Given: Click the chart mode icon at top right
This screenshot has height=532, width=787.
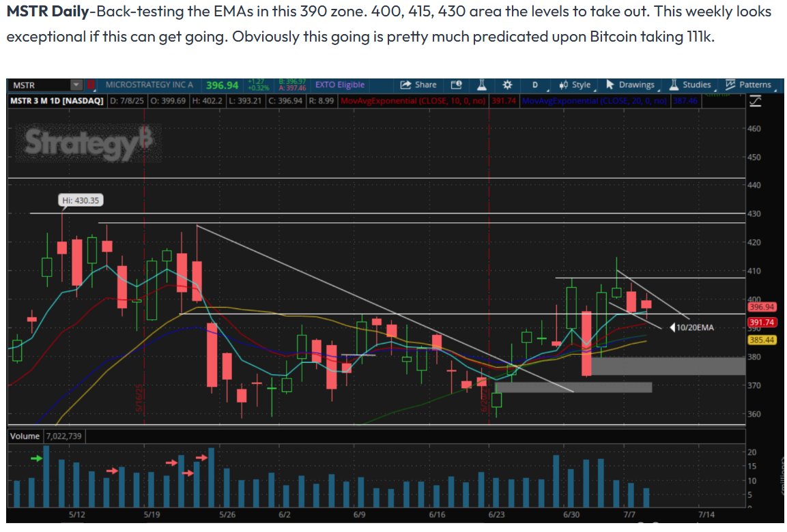Looking at the screenshot, I should click(x=756, y=102).
